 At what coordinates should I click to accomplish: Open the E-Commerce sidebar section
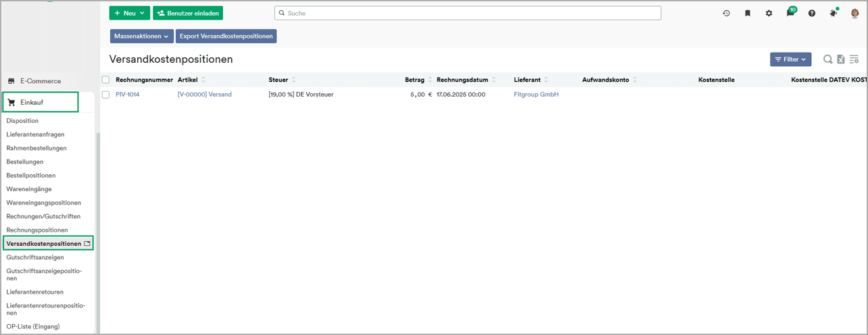[41, 81]
